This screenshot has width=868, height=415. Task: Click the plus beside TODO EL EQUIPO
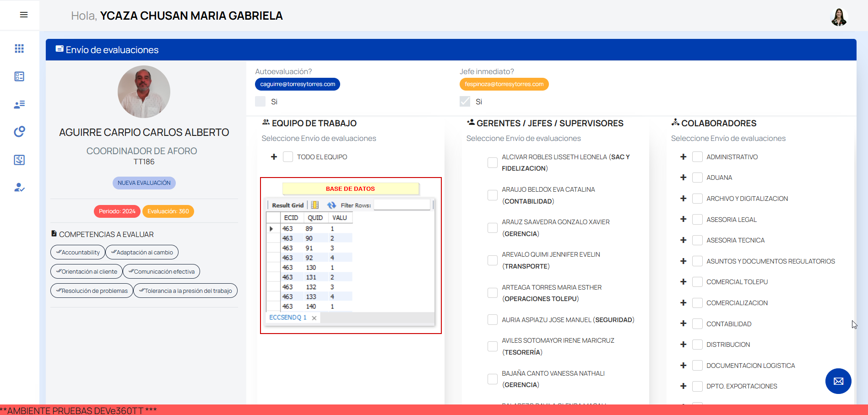[x=274, y=156]
